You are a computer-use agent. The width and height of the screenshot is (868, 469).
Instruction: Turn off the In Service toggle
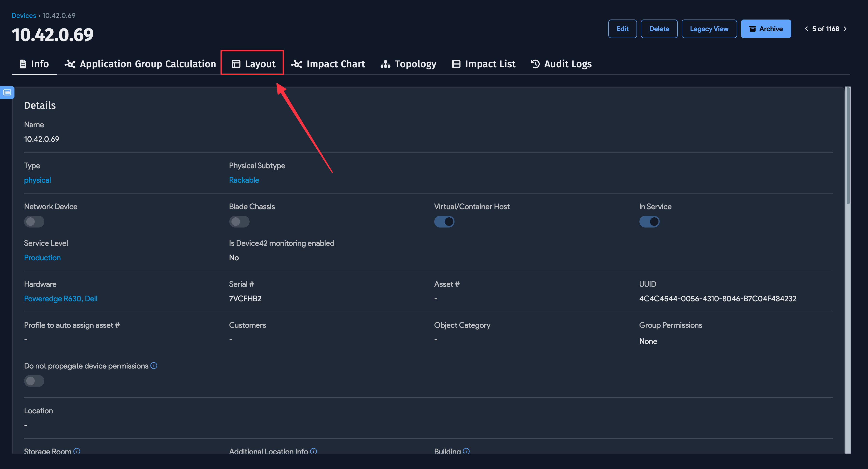click(649, 222)
